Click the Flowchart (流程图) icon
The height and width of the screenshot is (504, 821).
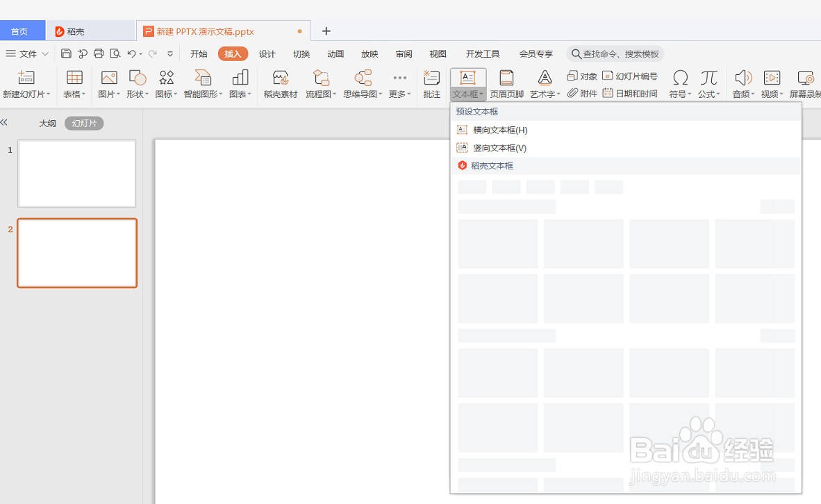(321, 78)
